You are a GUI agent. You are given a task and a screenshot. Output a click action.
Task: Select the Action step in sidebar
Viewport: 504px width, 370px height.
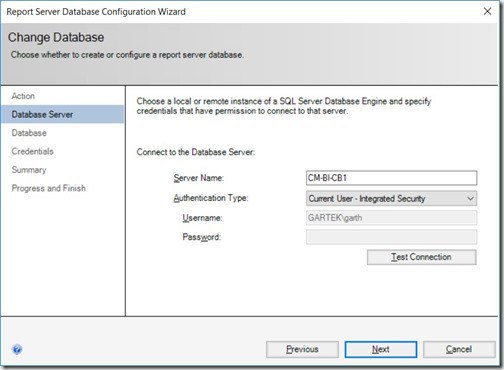pos(23,96)
